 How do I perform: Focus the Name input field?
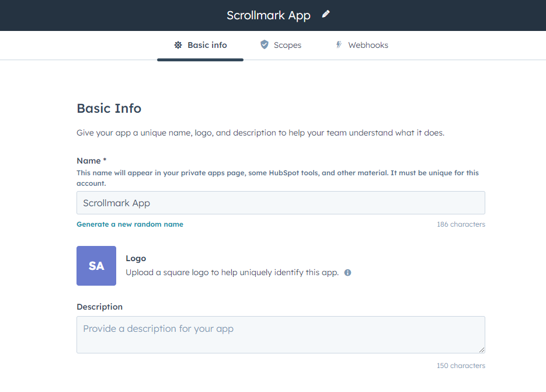280,203
